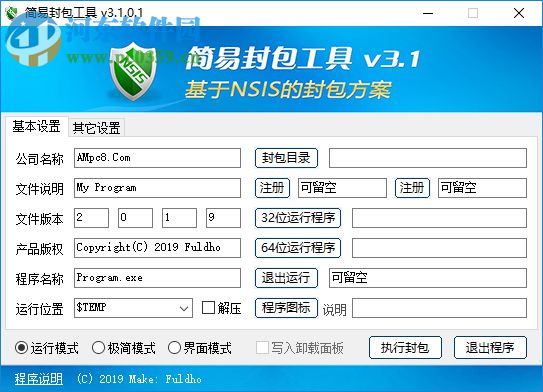The width and height of the screenshot is (543, 392).
Task: Close the 简易封包工具 window
Action: 519,13
